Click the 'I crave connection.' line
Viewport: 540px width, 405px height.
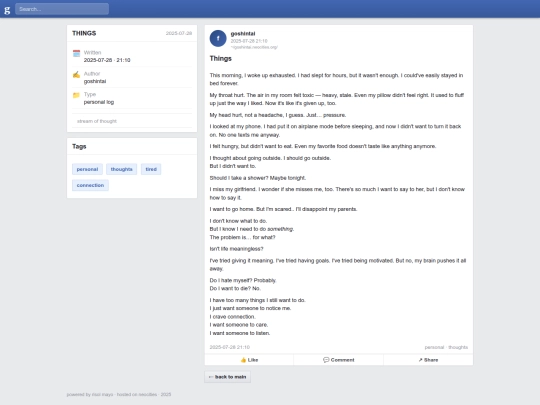tap(232, 316)
